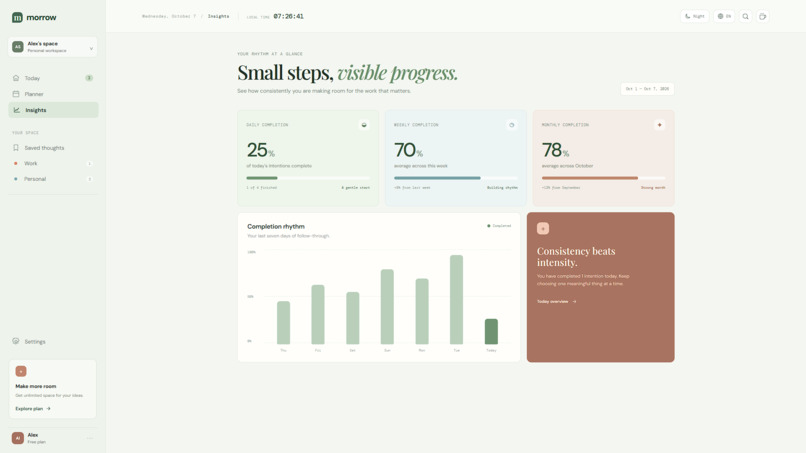806x453 pixels.
Task: Click the Saved thoughts bookmark icon
Action: 16,148
